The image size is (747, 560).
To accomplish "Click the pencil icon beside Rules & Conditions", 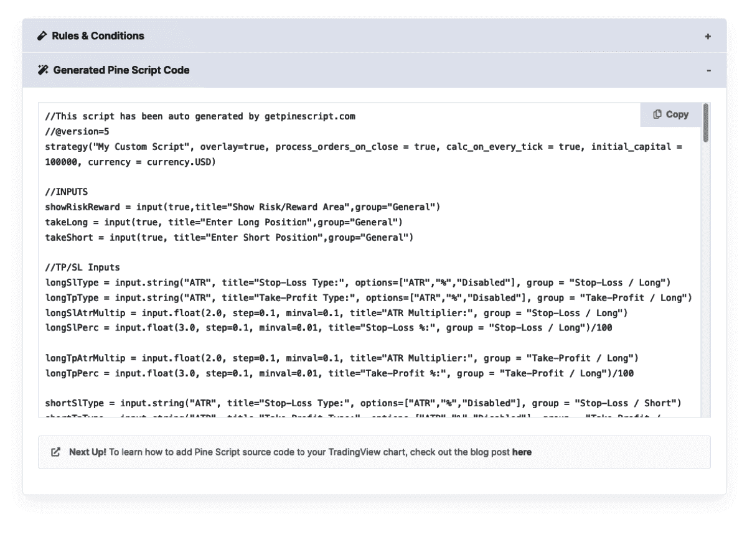I will pyautogui.click(x=42, y=36).
